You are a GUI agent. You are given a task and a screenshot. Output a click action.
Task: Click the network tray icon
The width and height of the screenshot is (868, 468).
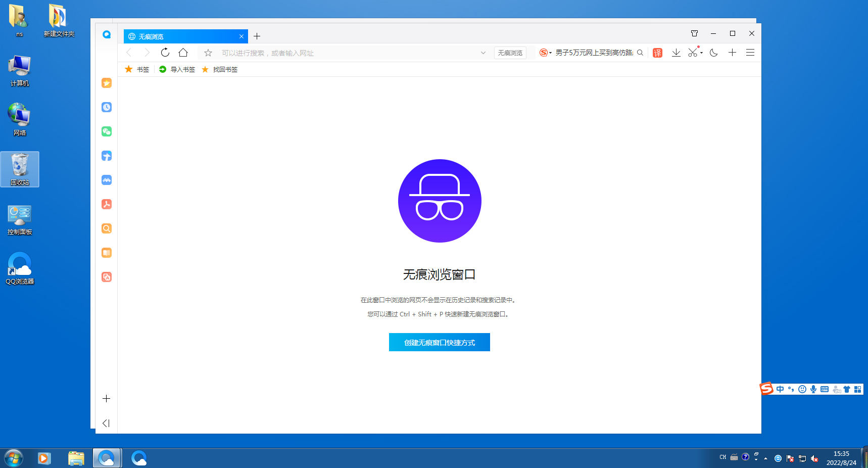click(802, 458)
